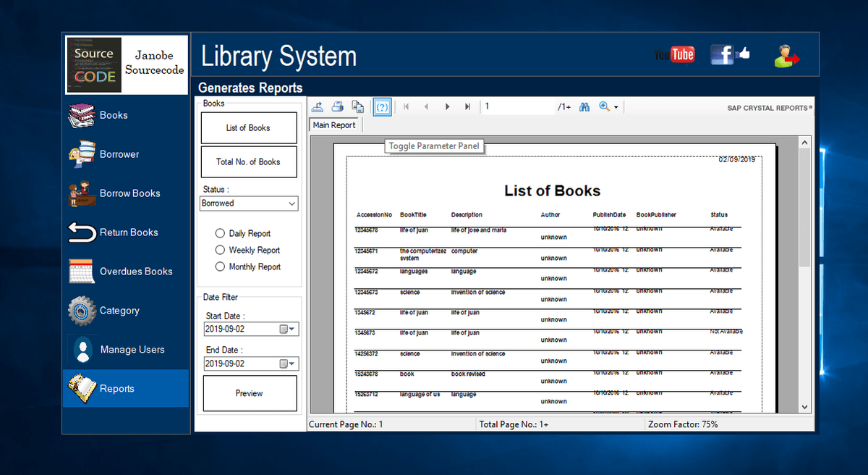Viewport: 868px width, 475px height.
Task: Open the Status dropdown showing Borrowed
Action: (x=249, y=203)
